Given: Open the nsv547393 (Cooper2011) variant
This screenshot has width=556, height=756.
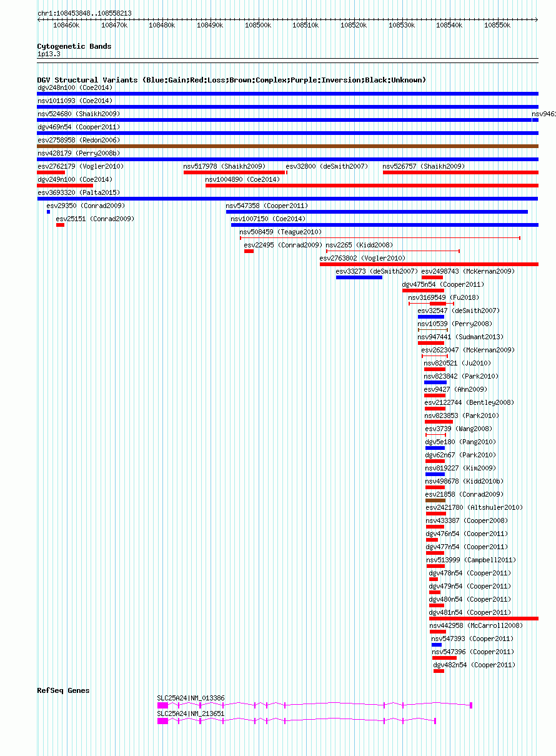Looking at the screenshot, I should pyautogui.click(x=436, y=645).
